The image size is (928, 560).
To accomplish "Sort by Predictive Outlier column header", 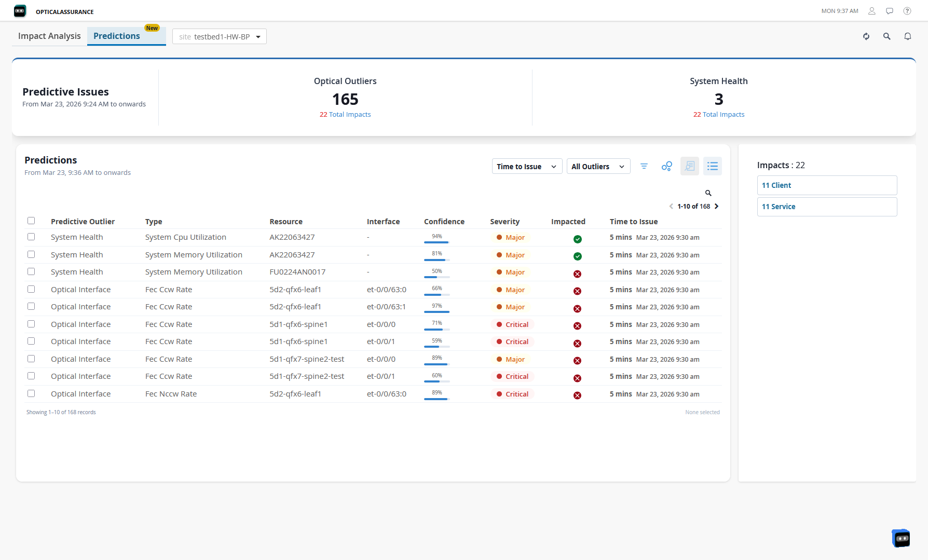I will (x=83, y=222).
